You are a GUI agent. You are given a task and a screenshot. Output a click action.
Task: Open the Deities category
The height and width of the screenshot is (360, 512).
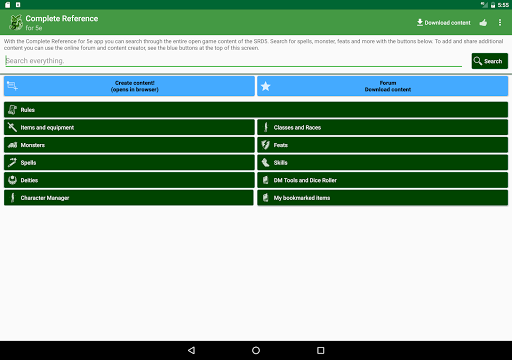tap(129, 180)
